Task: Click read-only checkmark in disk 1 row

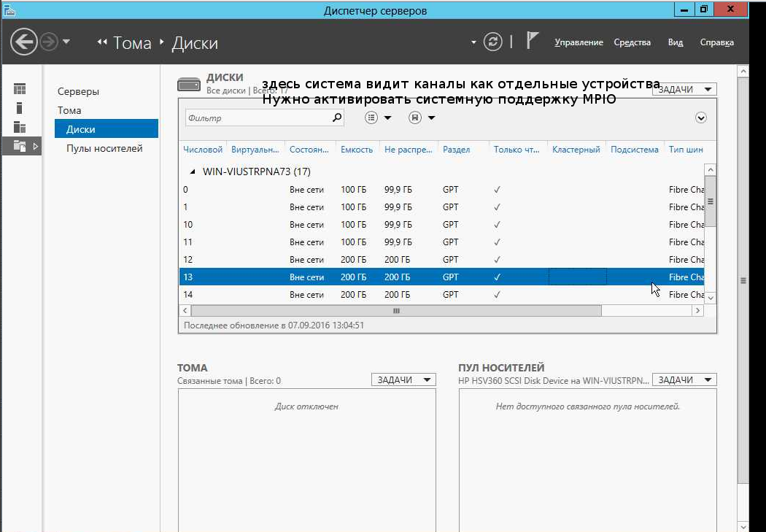Action: click(x=497, y=207)
